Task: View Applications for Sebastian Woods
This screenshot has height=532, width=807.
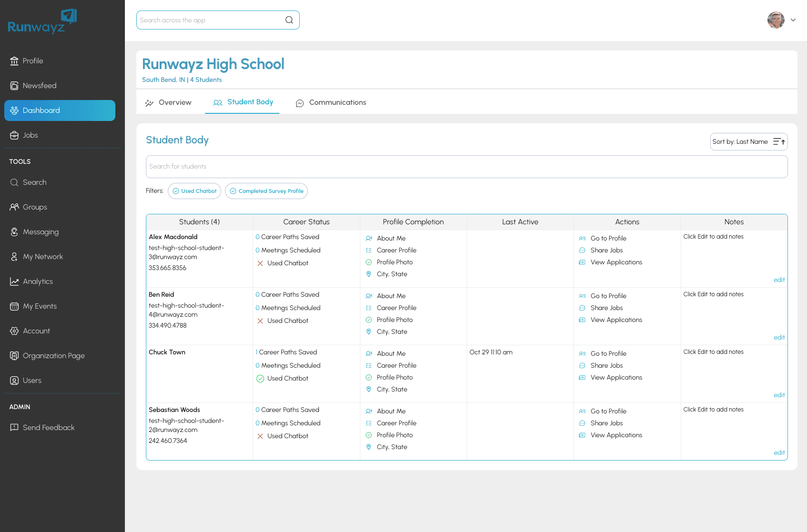Action: [x=616, y=435]
